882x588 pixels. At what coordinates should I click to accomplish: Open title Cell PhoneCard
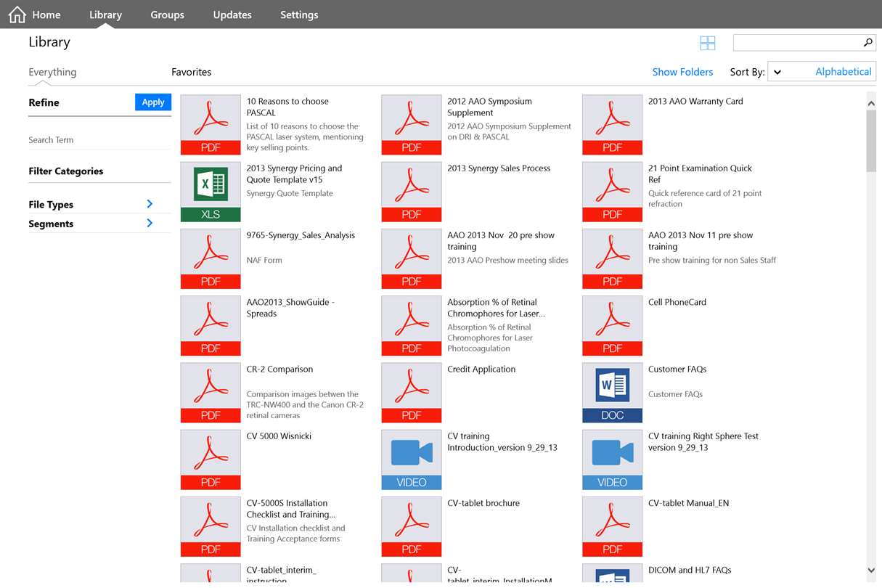coord(677,303)
